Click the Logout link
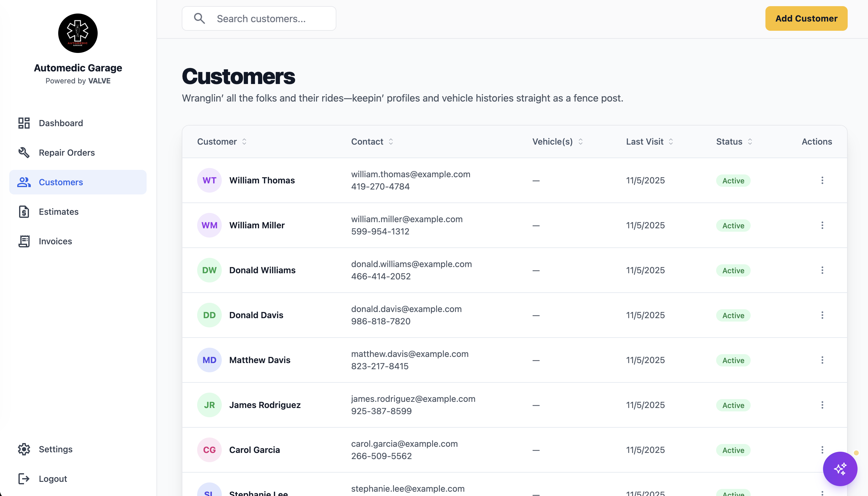The height and width of the screenshot is (496, 868). coord(52,479)
